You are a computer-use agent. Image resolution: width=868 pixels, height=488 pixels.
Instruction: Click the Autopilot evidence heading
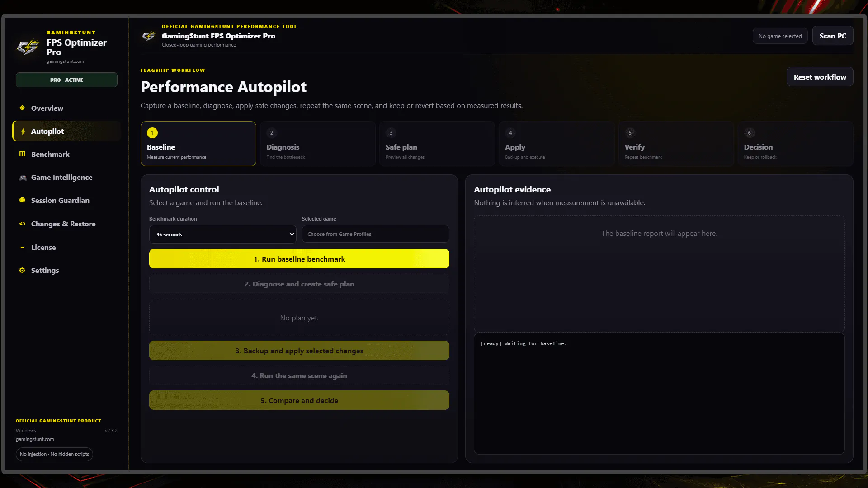(x=512, y=190)
